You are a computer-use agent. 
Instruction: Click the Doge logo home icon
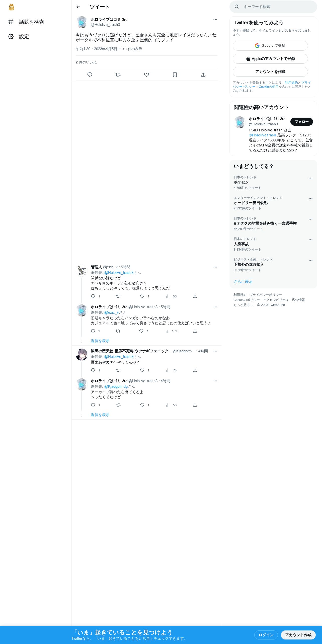coord(11,7)
